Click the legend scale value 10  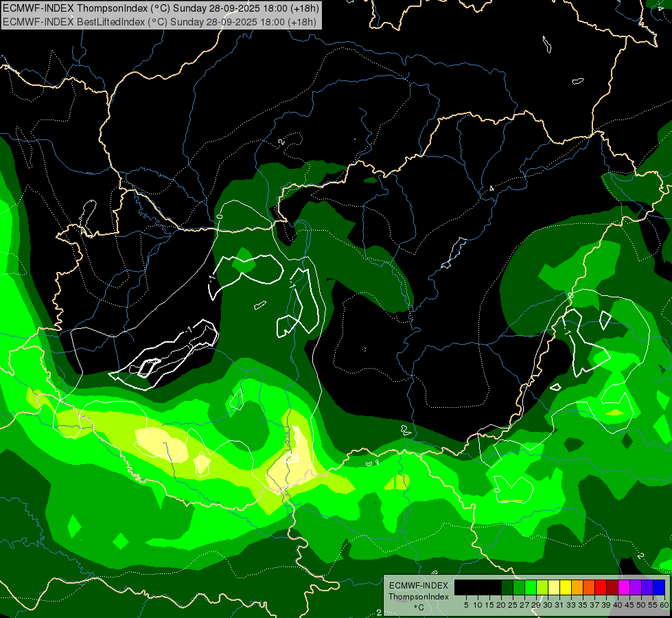[x=478, y=605]
